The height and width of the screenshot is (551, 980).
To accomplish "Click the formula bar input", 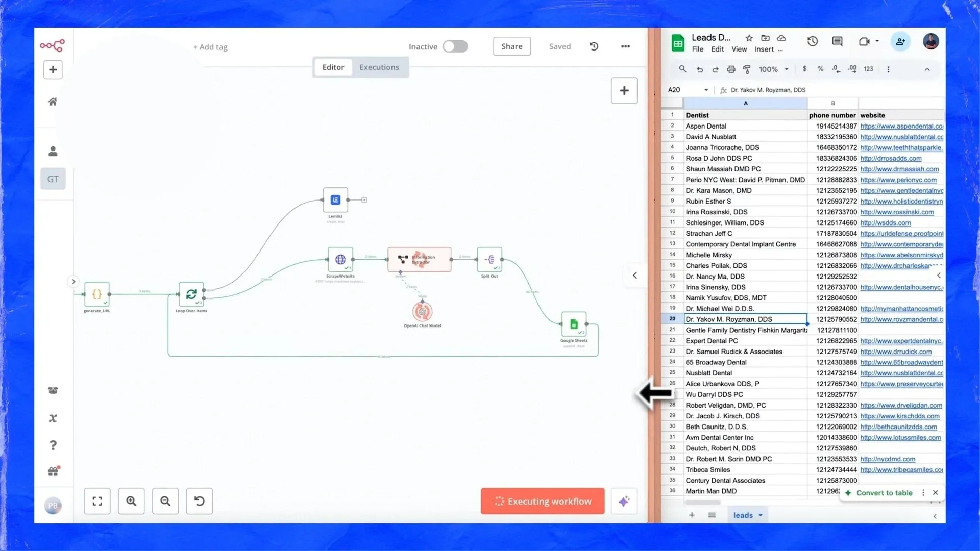I will pos(836,90).
